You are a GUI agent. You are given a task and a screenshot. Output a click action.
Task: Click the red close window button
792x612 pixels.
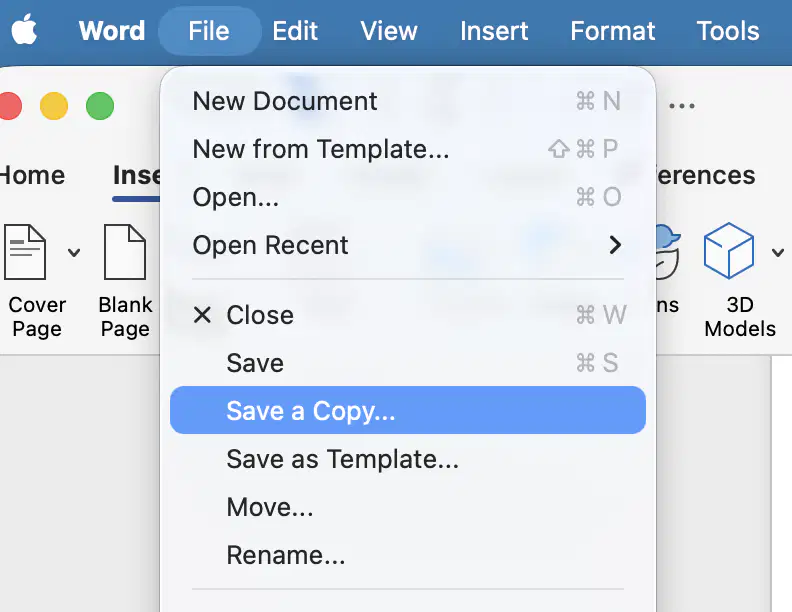coord(10,106)
